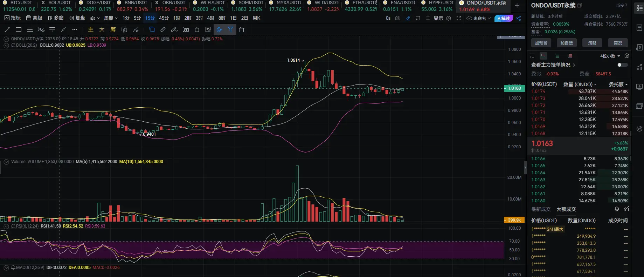Collapse the ONDO/USDT OHLC info row
Image resolution: width=644 pixels, height=277 pixels.
coord(6,39)
